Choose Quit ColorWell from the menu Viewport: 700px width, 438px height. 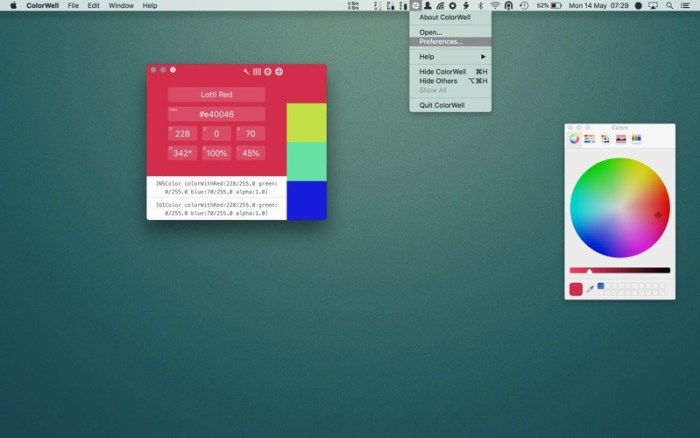point(450,105)
